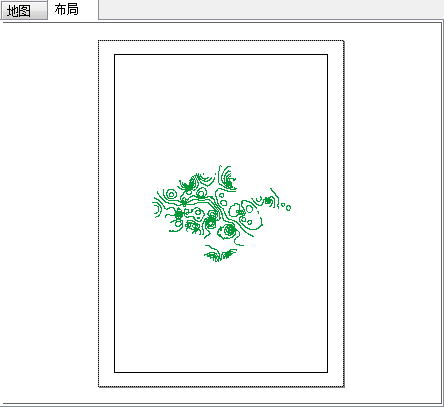444x407 pixels.
Task: Click the concentric circle contour at map upper-left
Action: click(171, 194)
